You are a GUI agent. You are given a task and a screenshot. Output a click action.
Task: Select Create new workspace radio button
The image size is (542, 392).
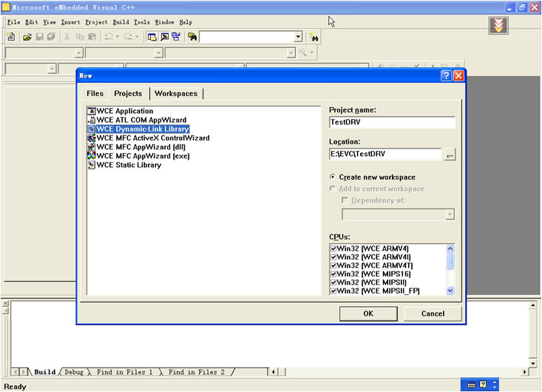point(333,178)
